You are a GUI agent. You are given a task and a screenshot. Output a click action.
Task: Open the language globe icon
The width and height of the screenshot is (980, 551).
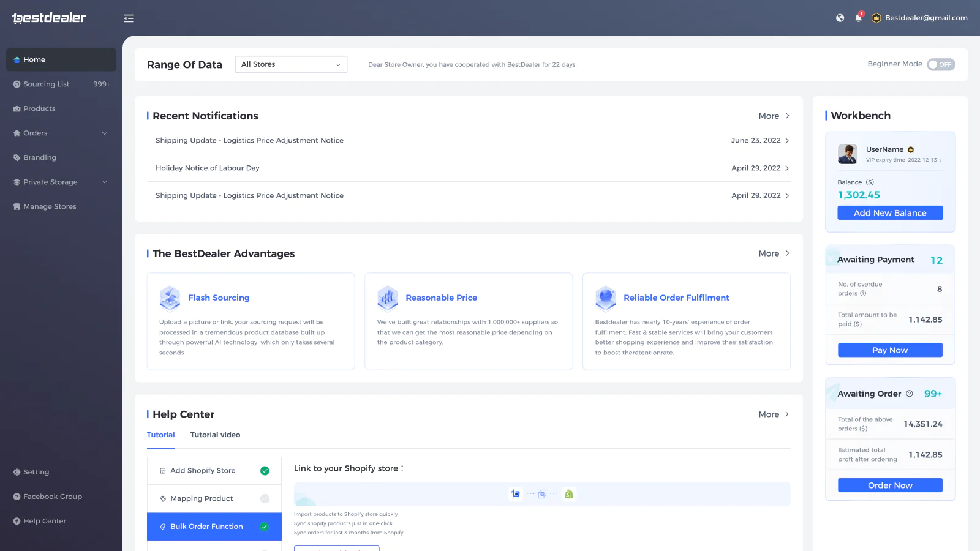840,18
